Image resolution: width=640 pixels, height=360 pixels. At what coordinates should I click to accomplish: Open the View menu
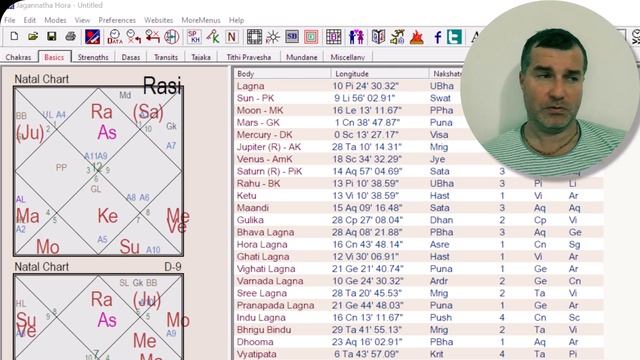[x=82, y=20]
